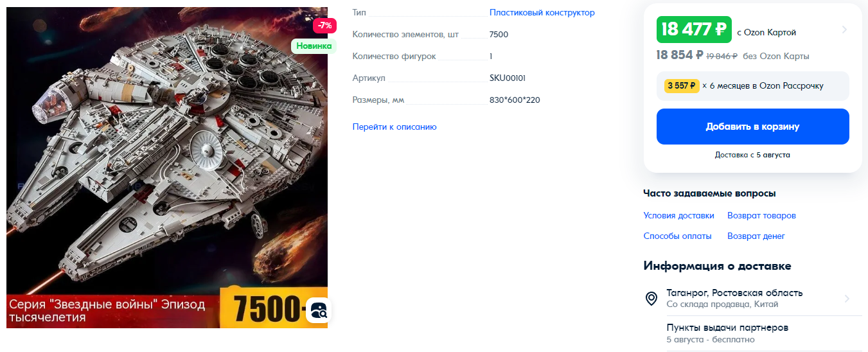Screen dimensions: 868x352
Task: Click the -7% discount badge
Action: (324, 26)
